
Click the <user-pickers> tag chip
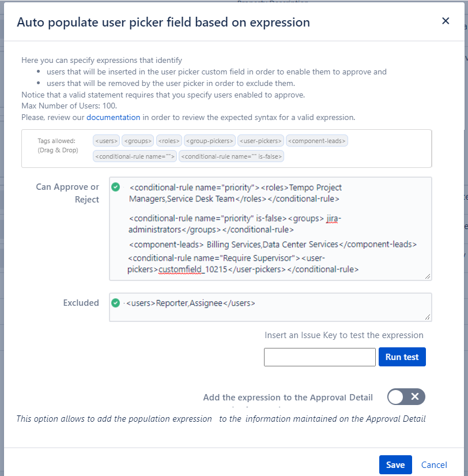261,140
